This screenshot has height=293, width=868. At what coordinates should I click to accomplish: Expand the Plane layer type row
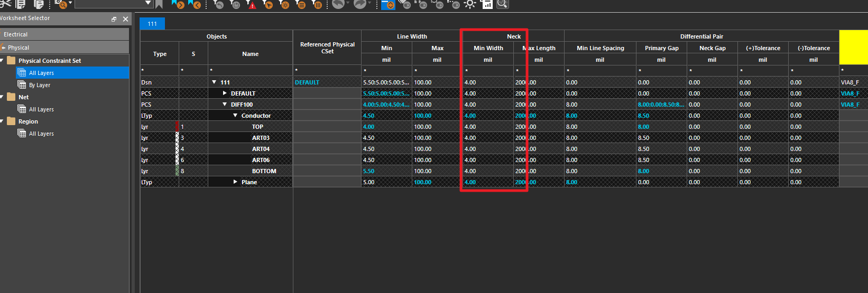[235, 182]
